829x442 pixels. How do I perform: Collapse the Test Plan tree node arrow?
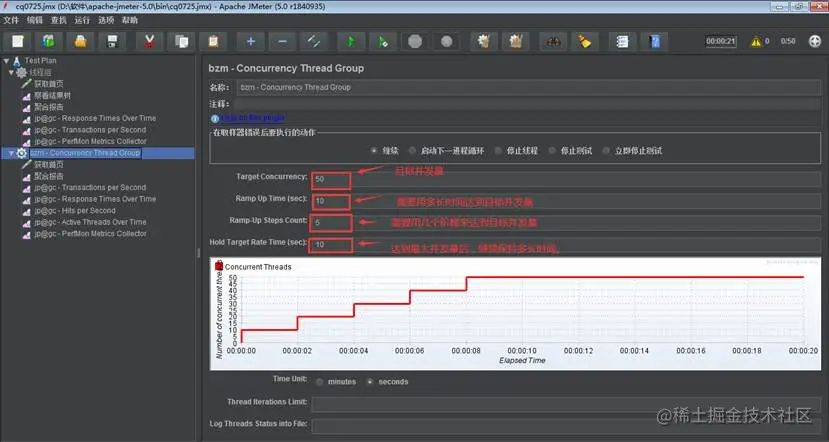click(x=6, y=61)
